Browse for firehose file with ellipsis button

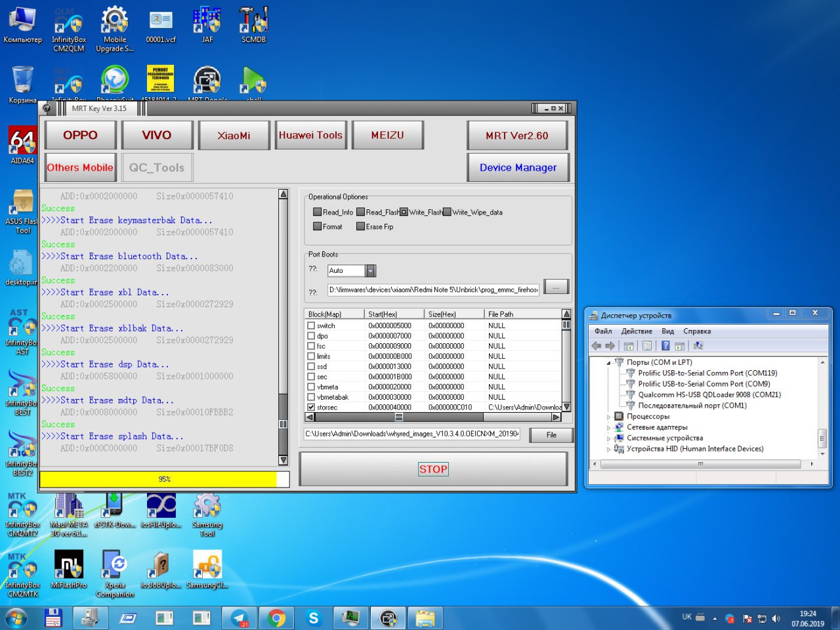[556, 287]
